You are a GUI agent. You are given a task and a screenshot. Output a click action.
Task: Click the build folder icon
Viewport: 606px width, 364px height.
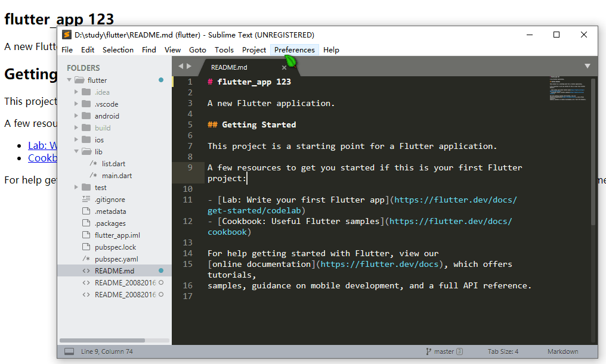pyautogui.click(x=86, y=127)
